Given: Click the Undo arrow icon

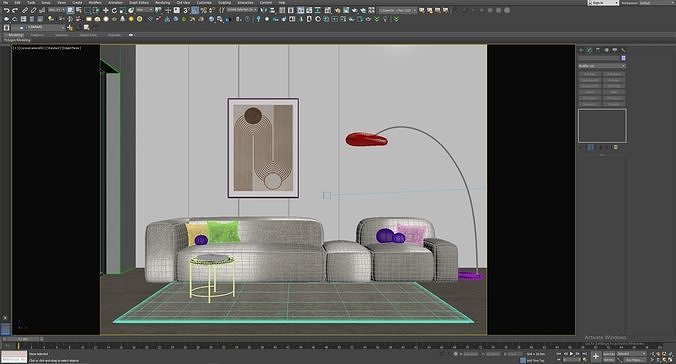Looking at the screenshot, I should (6, 10).
